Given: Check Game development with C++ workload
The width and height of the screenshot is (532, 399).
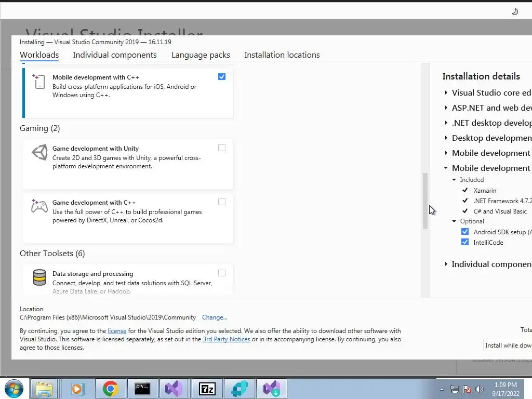Looking at the screenshot, I should tap(222, 202).
